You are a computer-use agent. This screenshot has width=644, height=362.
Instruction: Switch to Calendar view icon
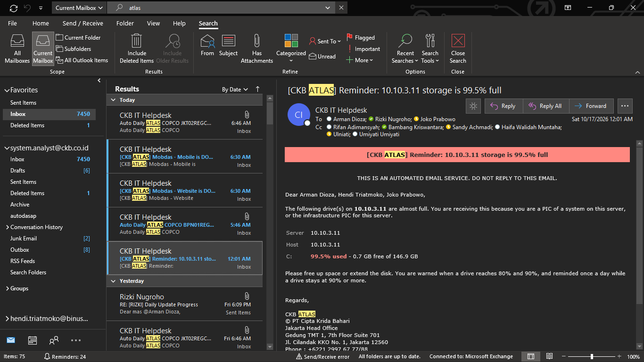(x=33, y=340)
